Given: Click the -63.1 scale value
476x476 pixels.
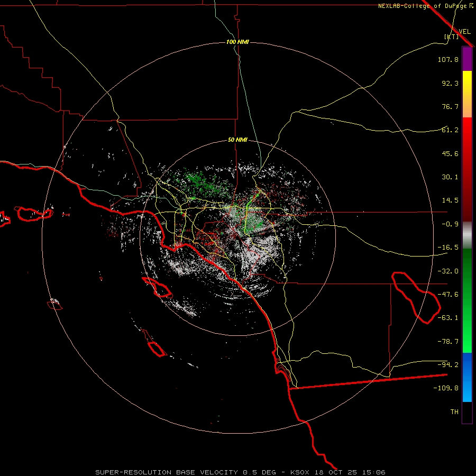Looking at the screenshot, I should coord(448,318).
